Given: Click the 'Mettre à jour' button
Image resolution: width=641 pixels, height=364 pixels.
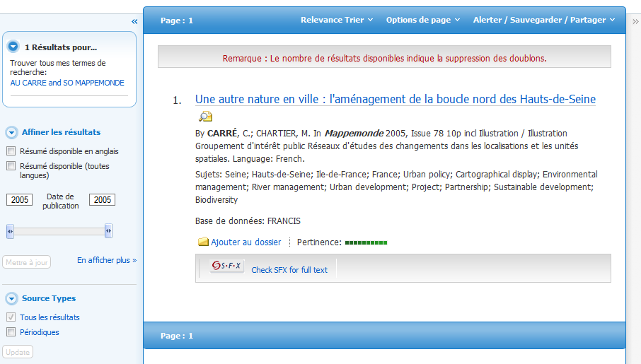Looking at the screenshot, I should [x=27, y=262].
